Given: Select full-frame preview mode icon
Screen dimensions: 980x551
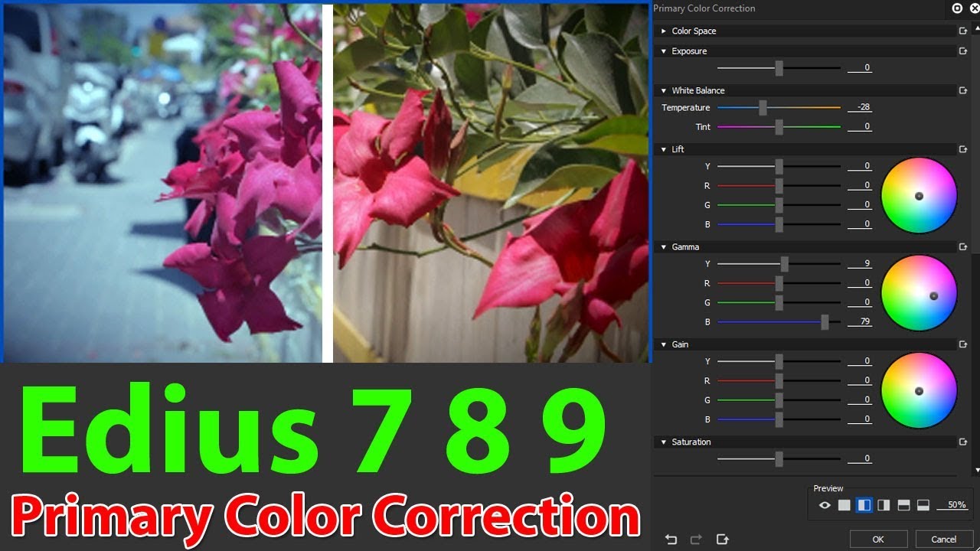Looking at the screenshot, I should coord(844,505).
